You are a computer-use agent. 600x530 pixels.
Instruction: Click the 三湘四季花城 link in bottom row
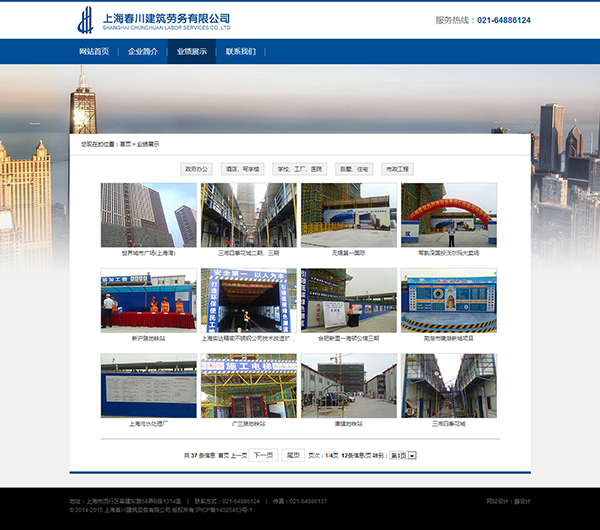(x=448, y=424)
